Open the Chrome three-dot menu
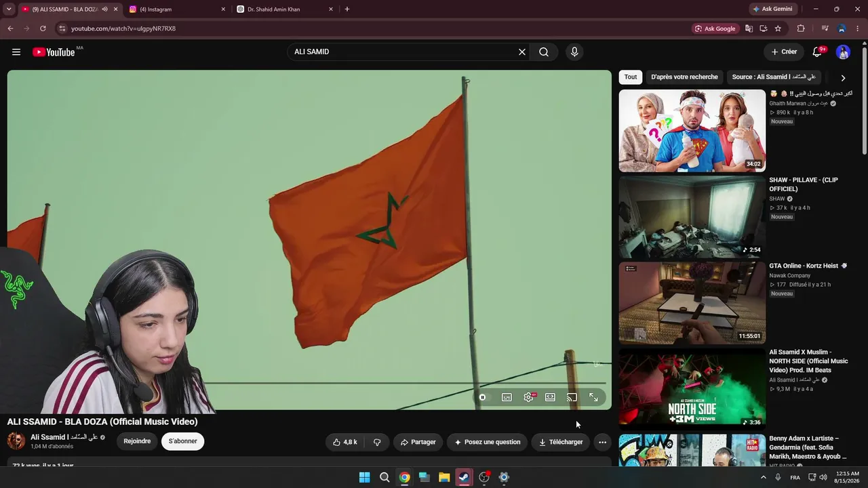868x488 pixels. pos(858,28)
